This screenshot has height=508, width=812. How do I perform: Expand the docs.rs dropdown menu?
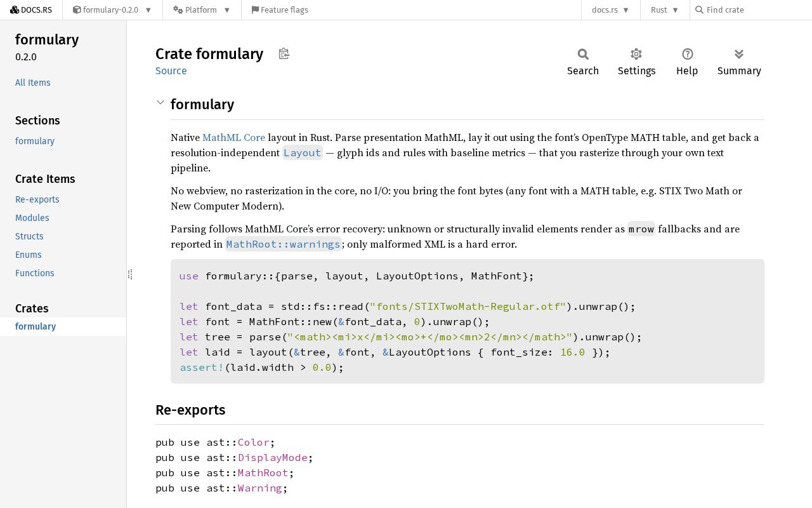(610, 10)
